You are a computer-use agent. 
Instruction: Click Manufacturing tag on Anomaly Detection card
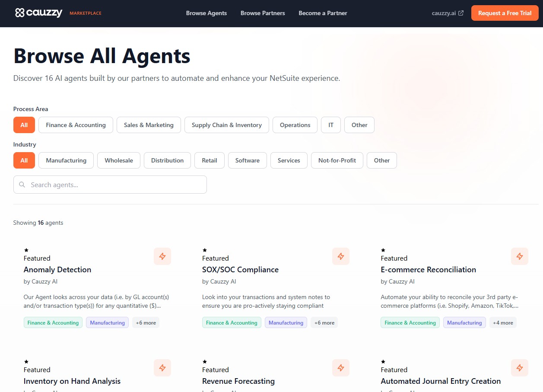(x=107, y=322)
